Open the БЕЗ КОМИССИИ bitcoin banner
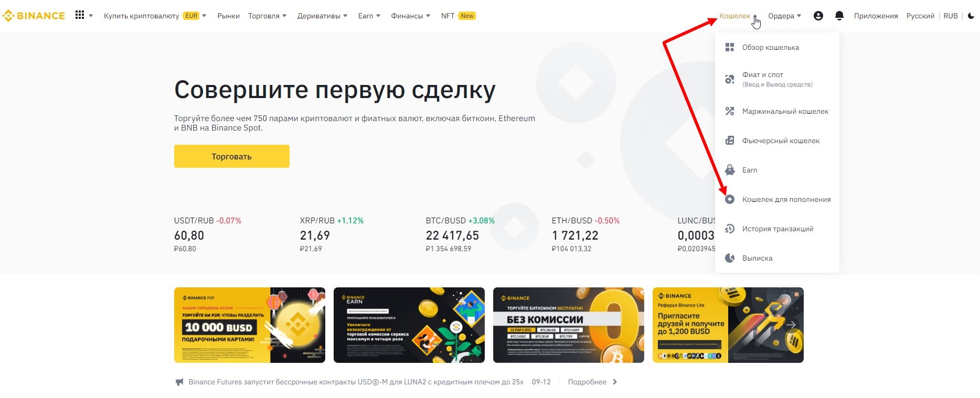Viewport: 980px width, 398px height. [x=569, y=325]
